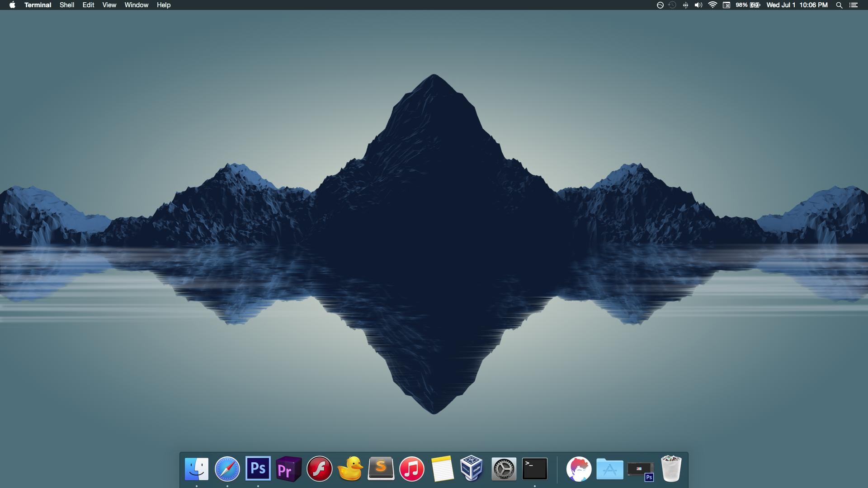The height and width of the screenshot is (488, 868).
Task: Open volume control in menu bar
Action: coord(698,5)
